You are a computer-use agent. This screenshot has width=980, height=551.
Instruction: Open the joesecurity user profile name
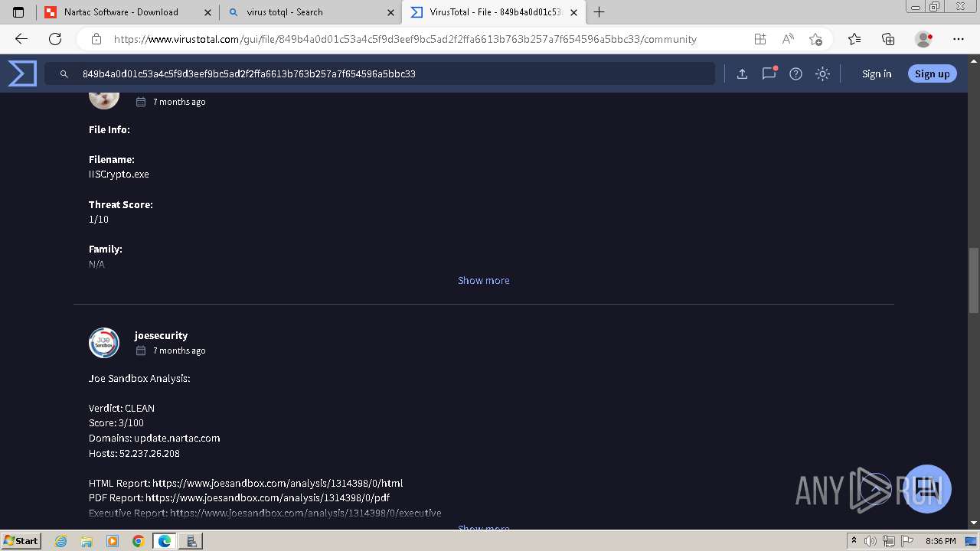click(x=161, y=335)
